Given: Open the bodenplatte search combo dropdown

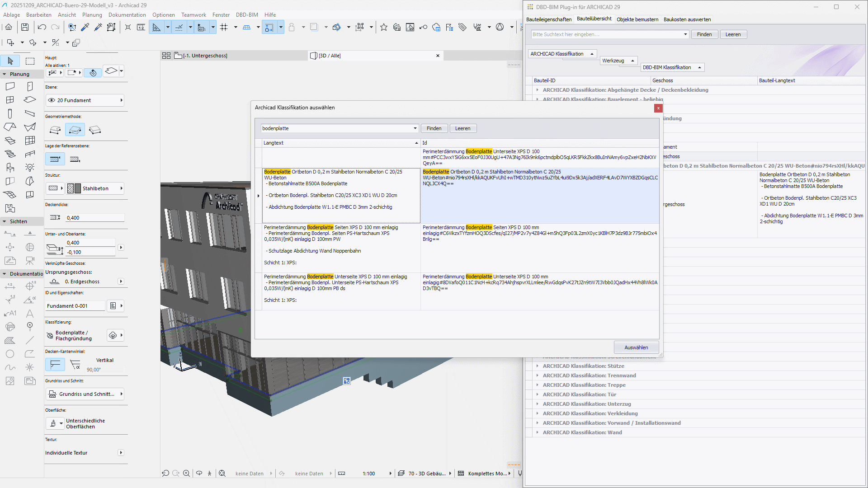Looking at the screenshot, I should (415, 128).
